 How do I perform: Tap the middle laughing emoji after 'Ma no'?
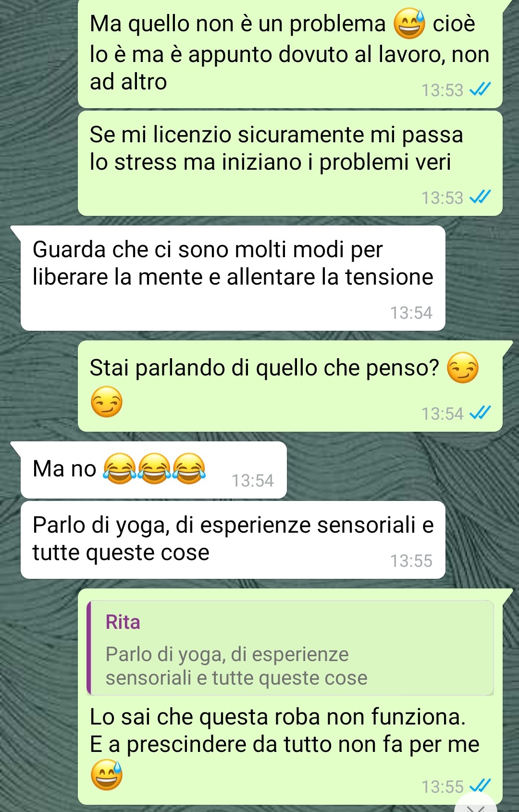coord(154,468)
